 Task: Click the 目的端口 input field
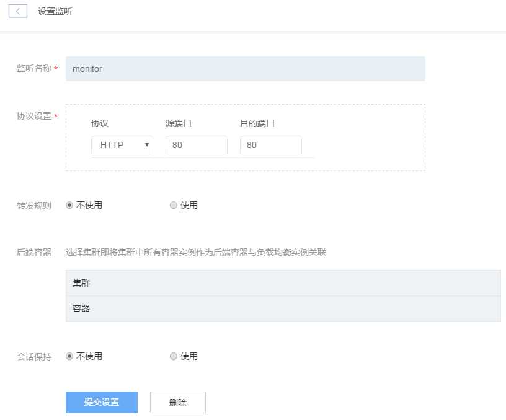[x=270, y=145]
